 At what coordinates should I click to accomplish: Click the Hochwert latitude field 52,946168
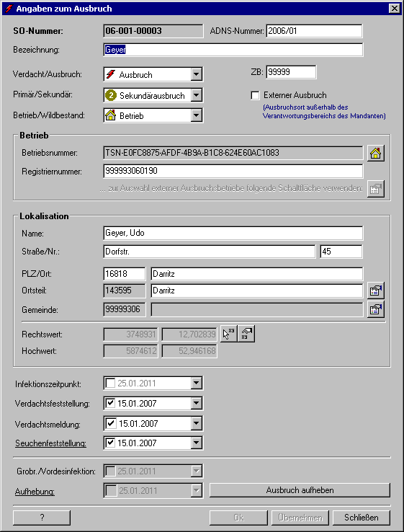coord(189,351)
